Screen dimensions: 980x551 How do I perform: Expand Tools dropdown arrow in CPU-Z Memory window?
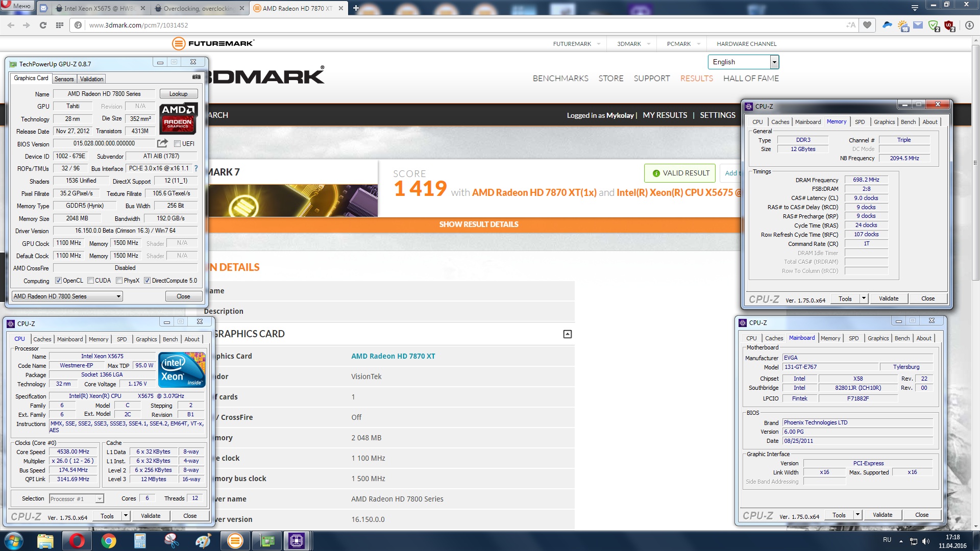(864, 298)
